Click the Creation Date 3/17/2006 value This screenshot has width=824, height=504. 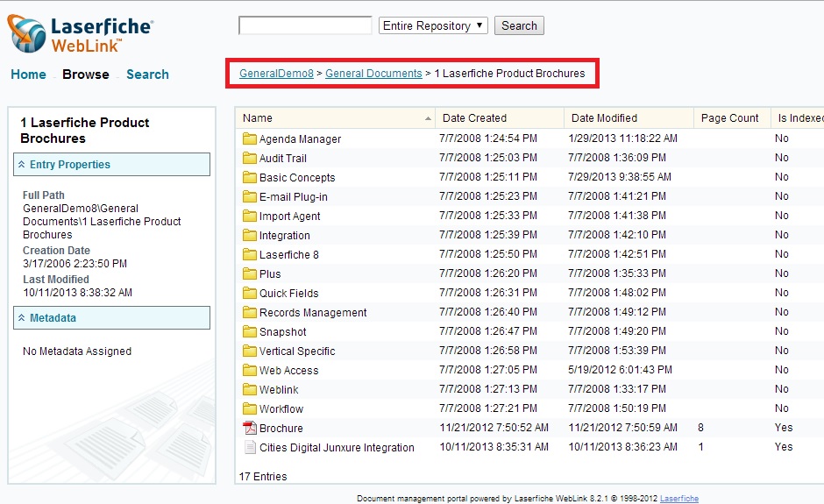click(x=75, y=263)
